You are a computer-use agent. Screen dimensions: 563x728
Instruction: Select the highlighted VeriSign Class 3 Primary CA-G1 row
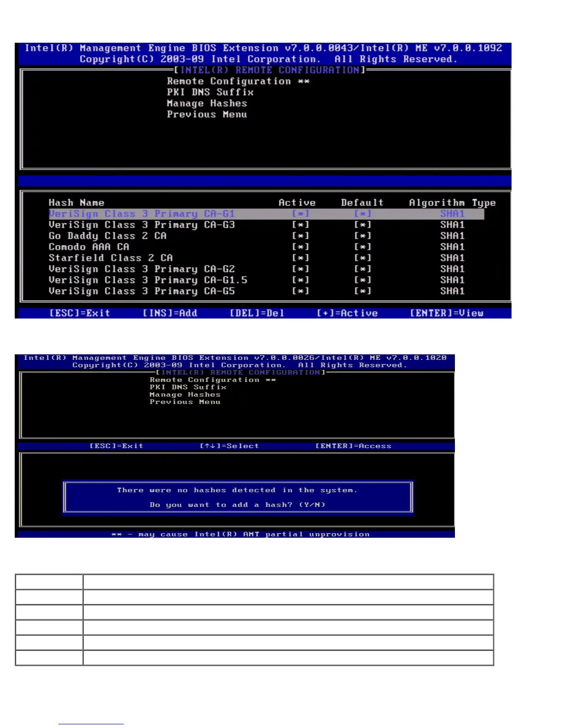coord(266,214)
